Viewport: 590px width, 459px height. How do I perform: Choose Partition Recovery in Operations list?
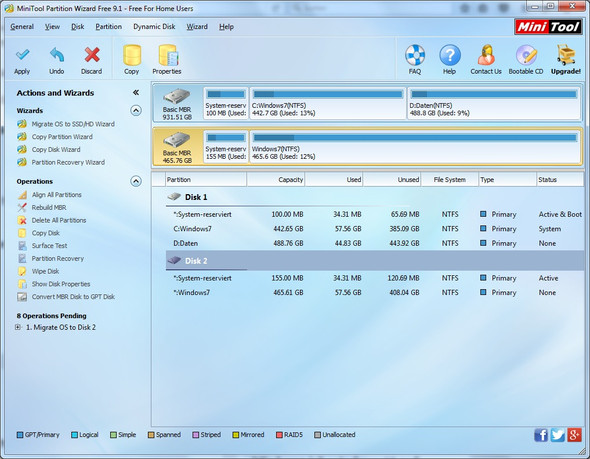pyautogui.click(x=58, y=258)
